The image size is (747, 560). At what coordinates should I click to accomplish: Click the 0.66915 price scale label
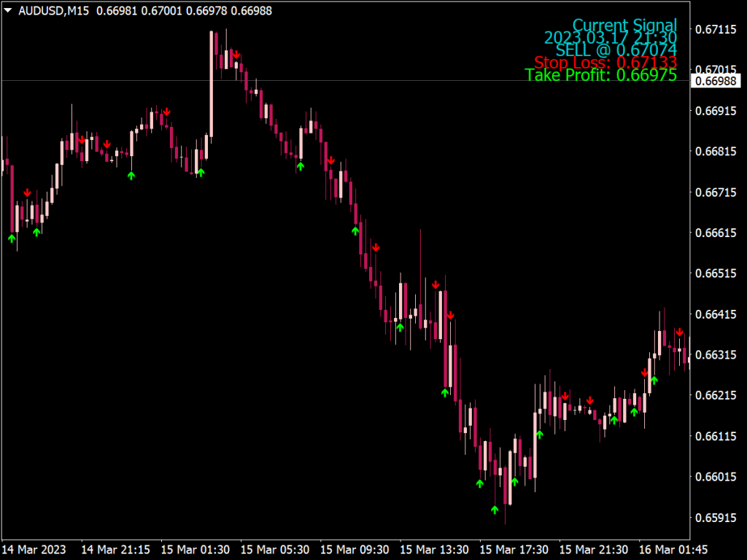716,111
